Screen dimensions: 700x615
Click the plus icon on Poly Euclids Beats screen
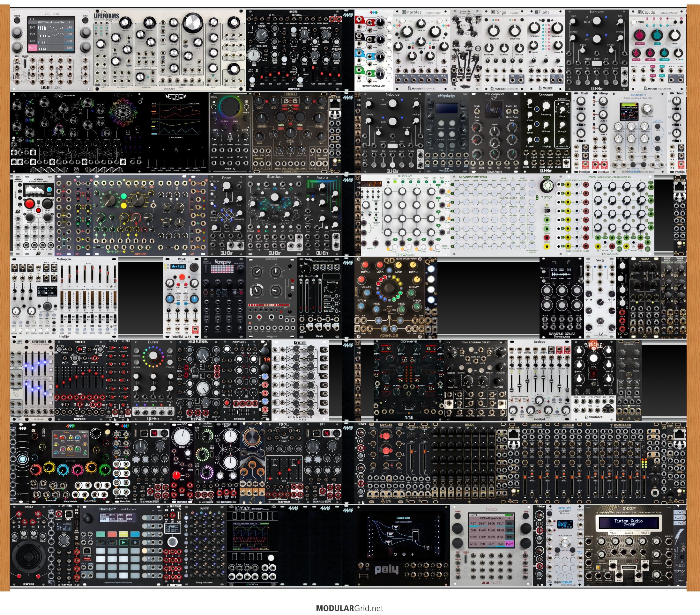pos(413,554)
